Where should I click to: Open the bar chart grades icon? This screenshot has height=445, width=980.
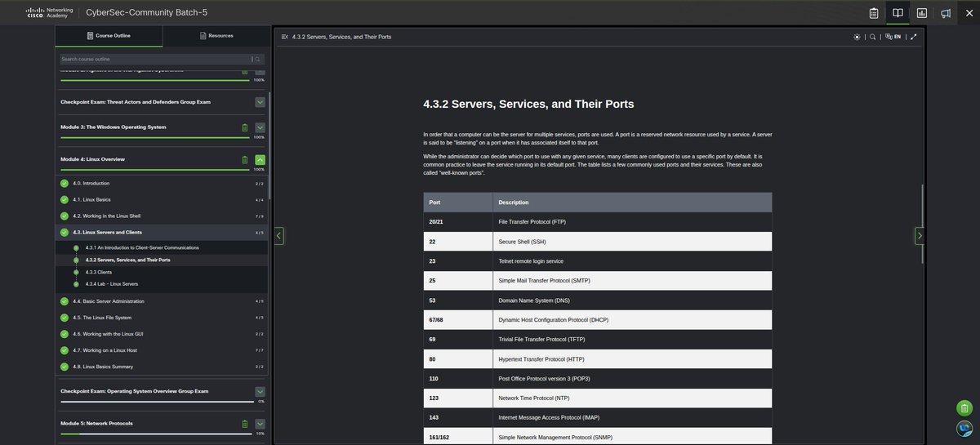click(x=922, y=12)
